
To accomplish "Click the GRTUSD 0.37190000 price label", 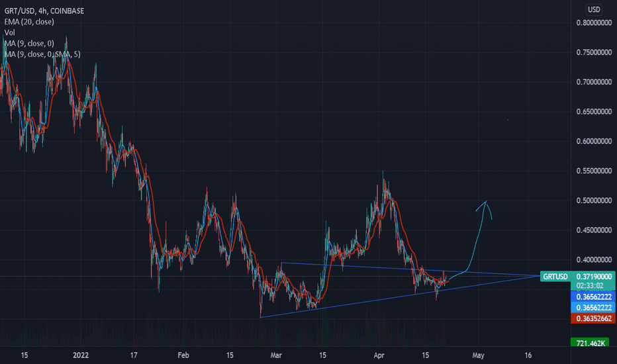I will pos(577,277).
